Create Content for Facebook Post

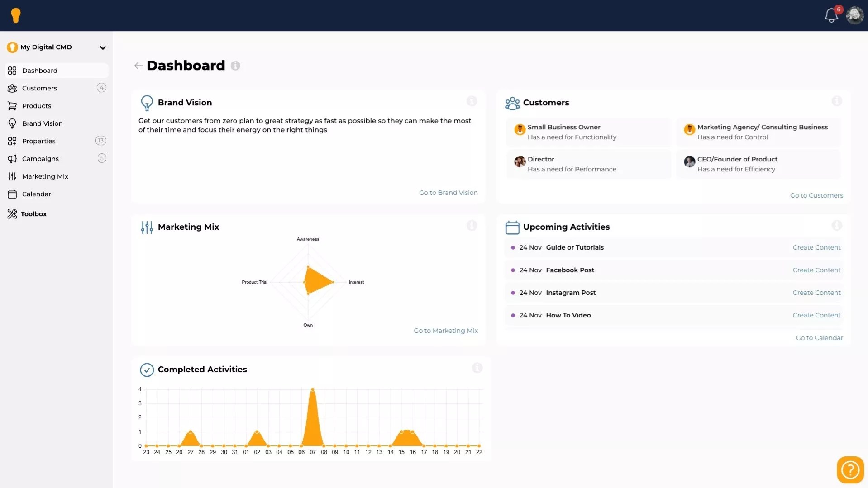[816, 270]
